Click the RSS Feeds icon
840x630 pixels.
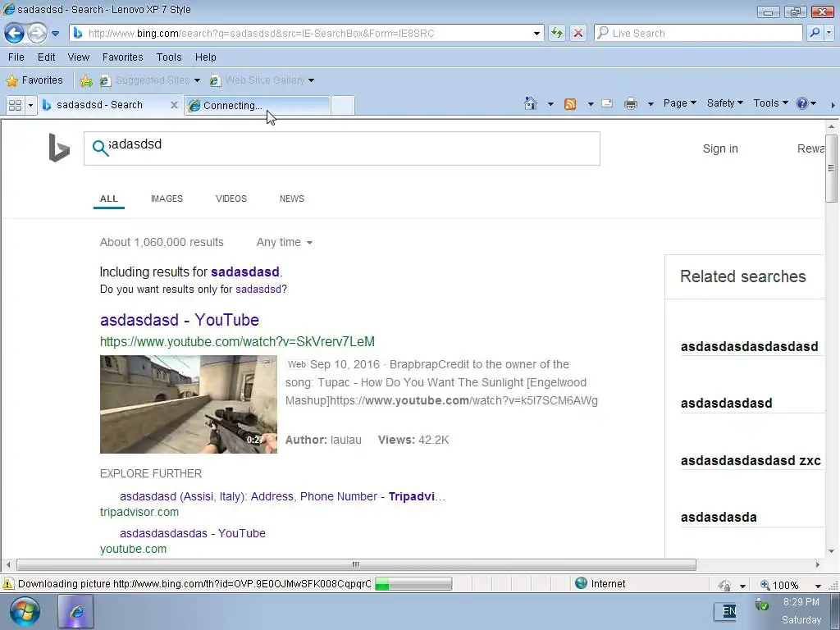coord(570,104)
